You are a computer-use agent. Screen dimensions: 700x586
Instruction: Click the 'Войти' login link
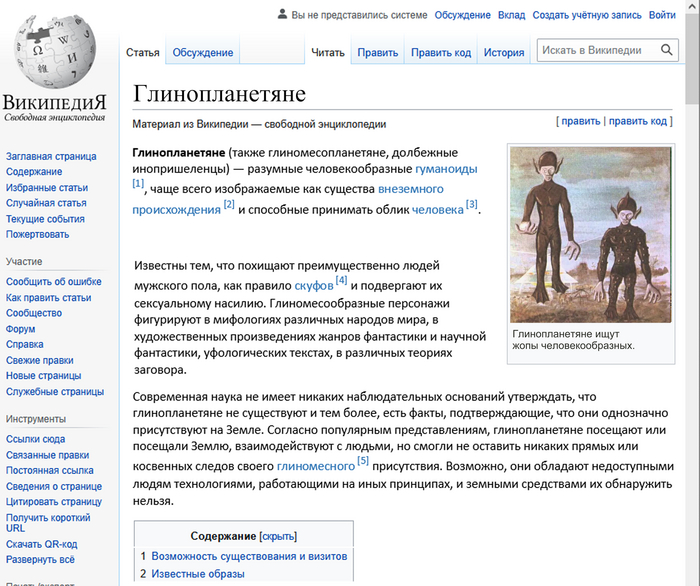pos(662,15)
